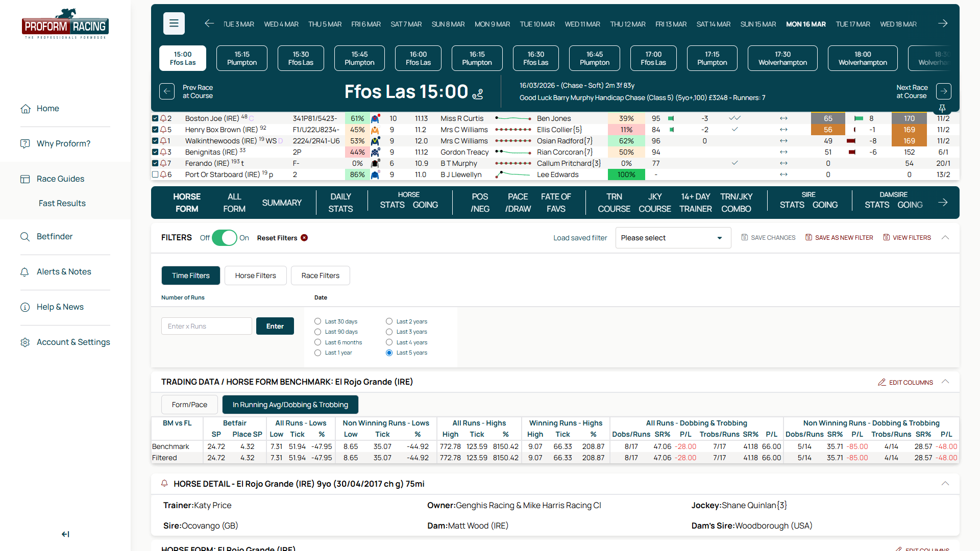Uncheck the Walkinthewoods runner checkbox

pos(155,141)
